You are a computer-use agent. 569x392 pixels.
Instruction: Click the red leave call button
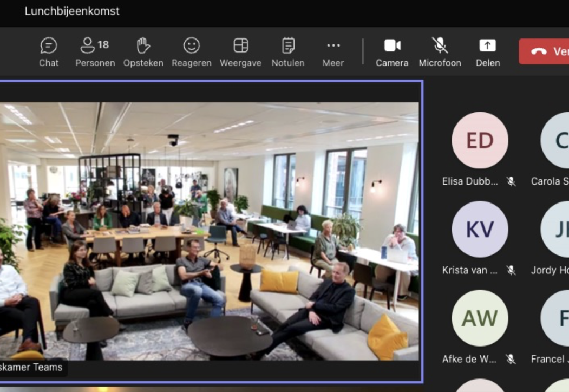coord(544,51)
